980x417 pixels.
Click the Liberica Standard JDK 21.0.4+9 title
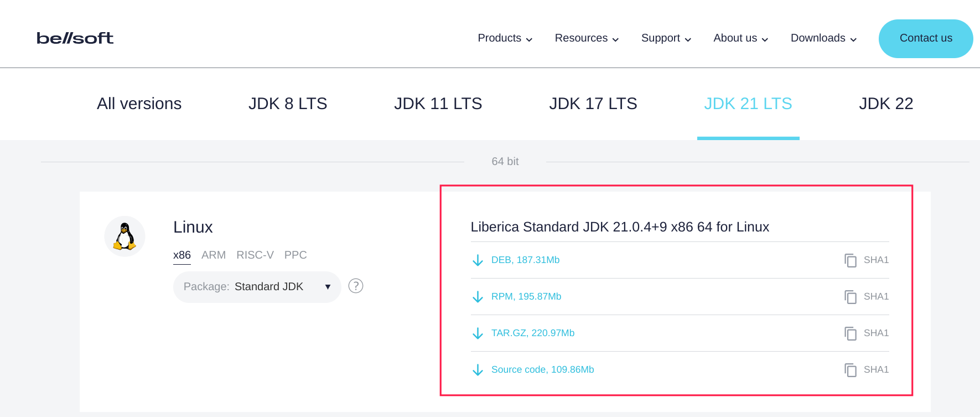[x=620, y=227]
